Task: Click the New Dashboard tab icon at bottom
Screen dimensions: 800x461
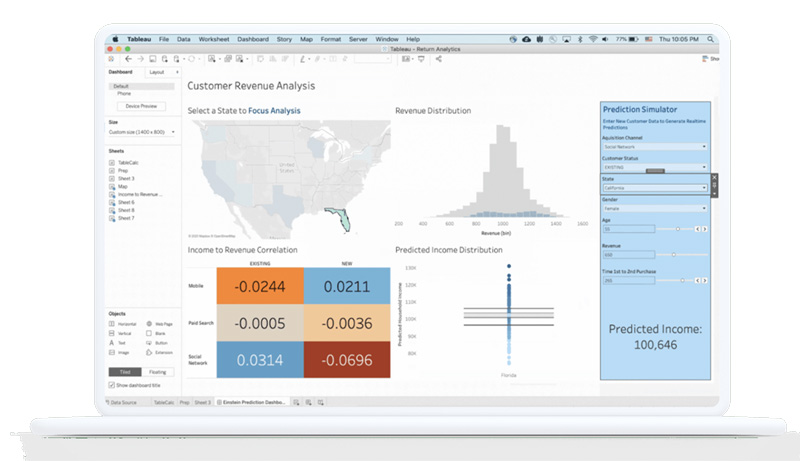Action: click(x=308, y=402)
